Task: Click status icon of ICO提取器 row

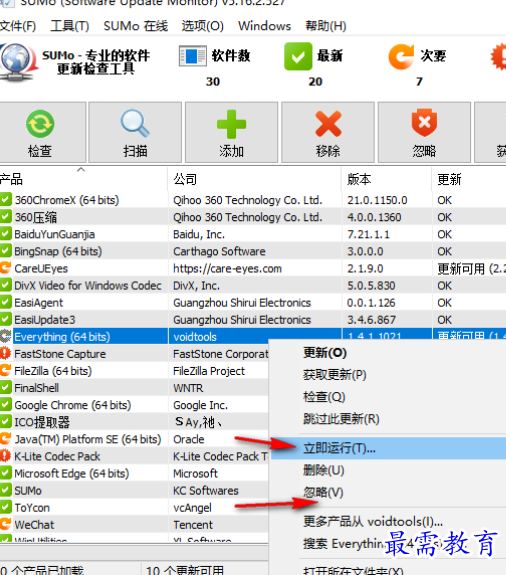Action: (x=6, y=422)
